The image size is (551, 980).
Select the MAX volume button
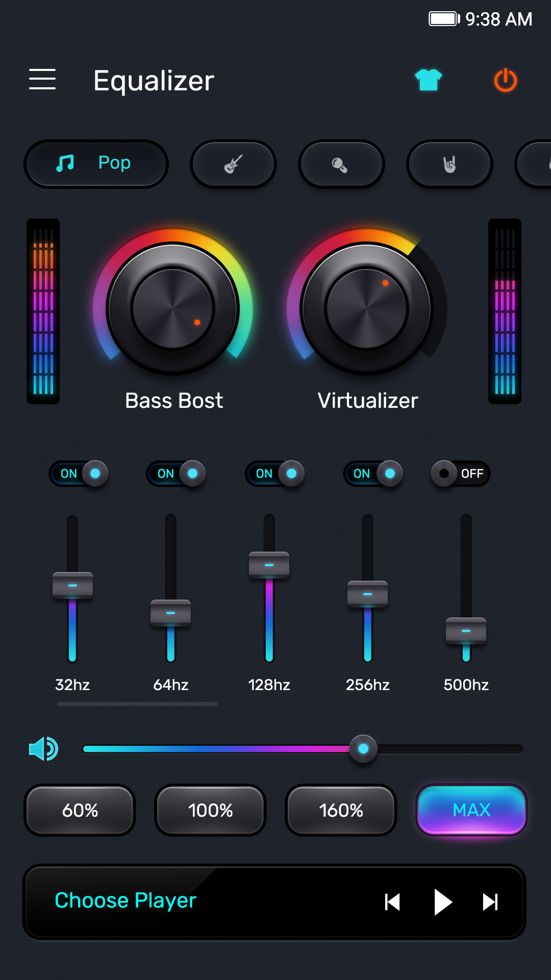pos(471,810)
